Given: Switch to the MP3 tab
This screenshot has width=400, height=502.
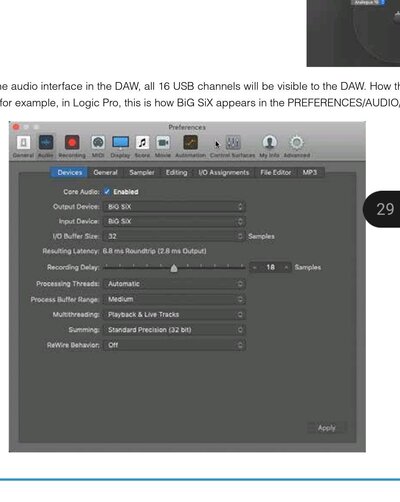Looking at the screenshot, I should tap(310, 172).
